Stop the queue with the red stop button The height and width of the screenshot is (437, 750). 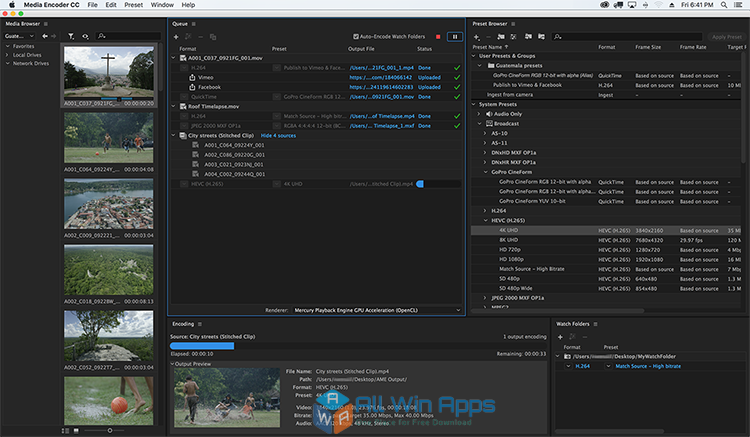[x=438, y=37]
